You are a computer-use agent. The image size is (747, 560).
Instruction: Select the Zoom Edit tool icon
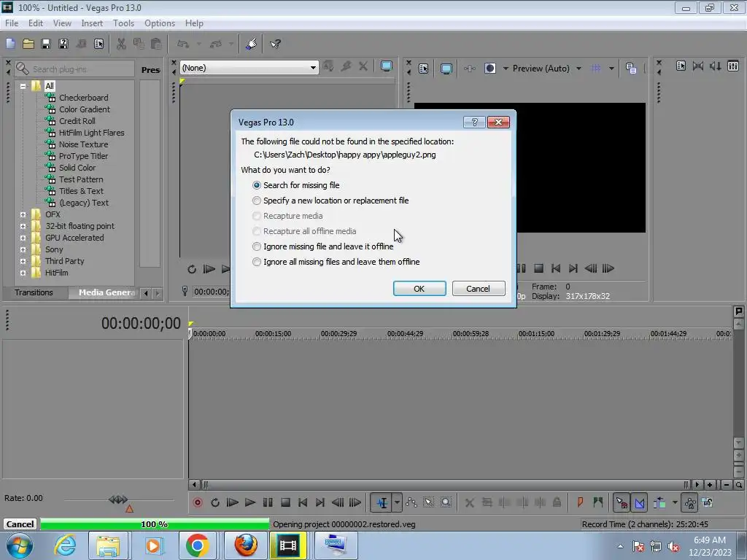(x=446, y=502)
